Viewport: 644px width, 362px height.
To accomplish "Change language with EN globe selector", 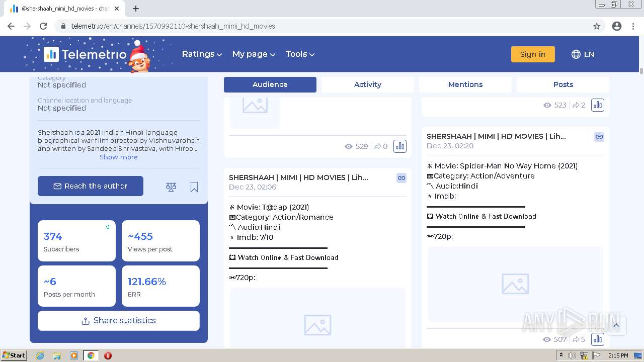I will (583, 54).
